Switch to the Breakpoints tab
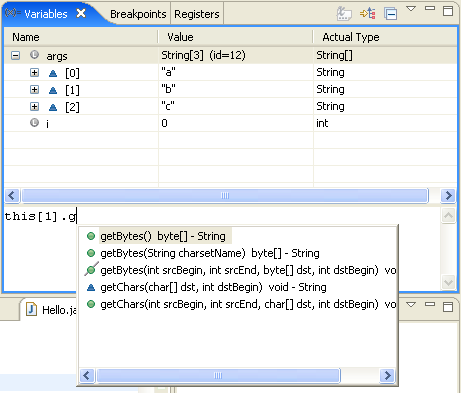This screenshot has height=393, width=461. tap(138, 14)
